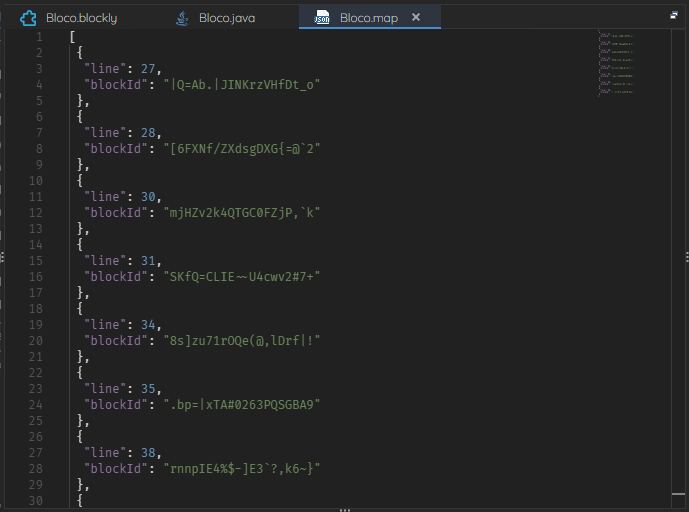This screenshot has height=512, width=689.
Task: Close the Bloco.map tab
Action: tap(416, 17)
